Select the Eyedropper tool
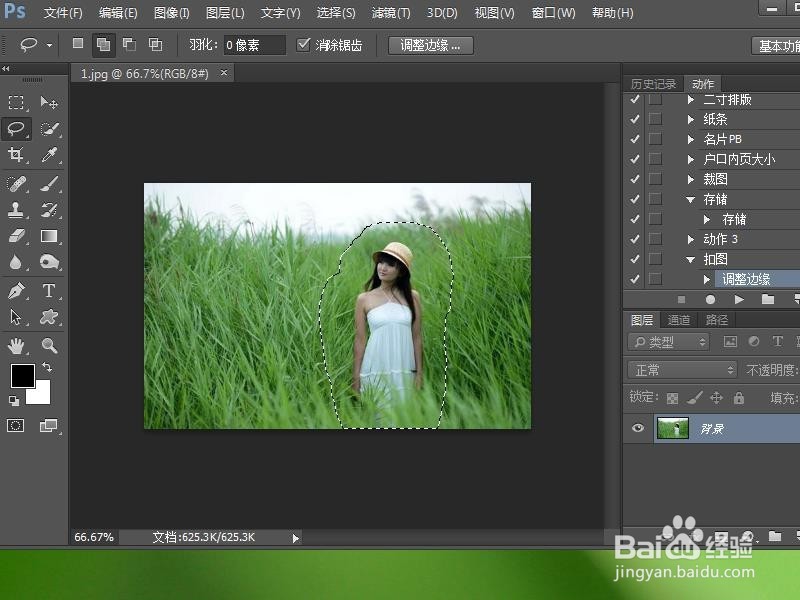Screen dimensions: 800x600 point(49,154)
